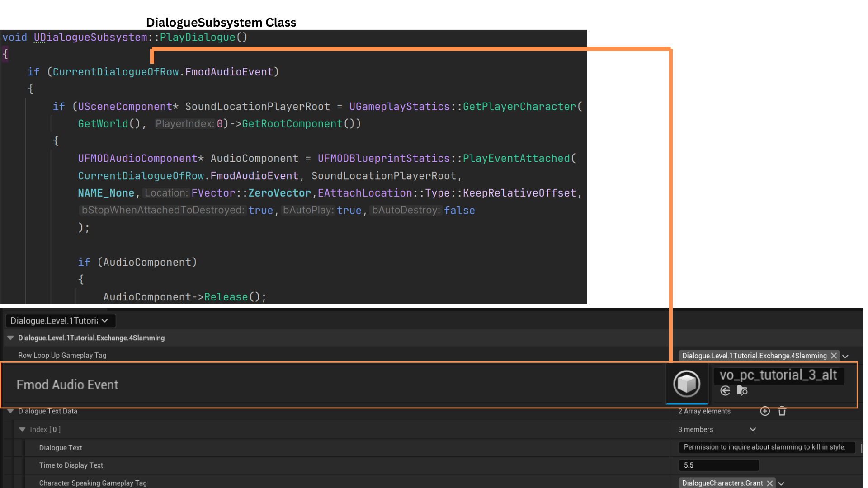Image resolution: width=868 pixels, height=488 pixels.
Task: Click PlayDialogue function name in code
Action: coord(198,38)
